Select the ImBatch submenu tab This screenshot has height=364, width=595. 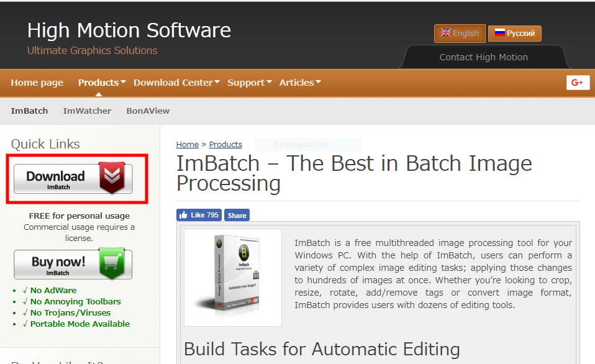click(29, 111)
